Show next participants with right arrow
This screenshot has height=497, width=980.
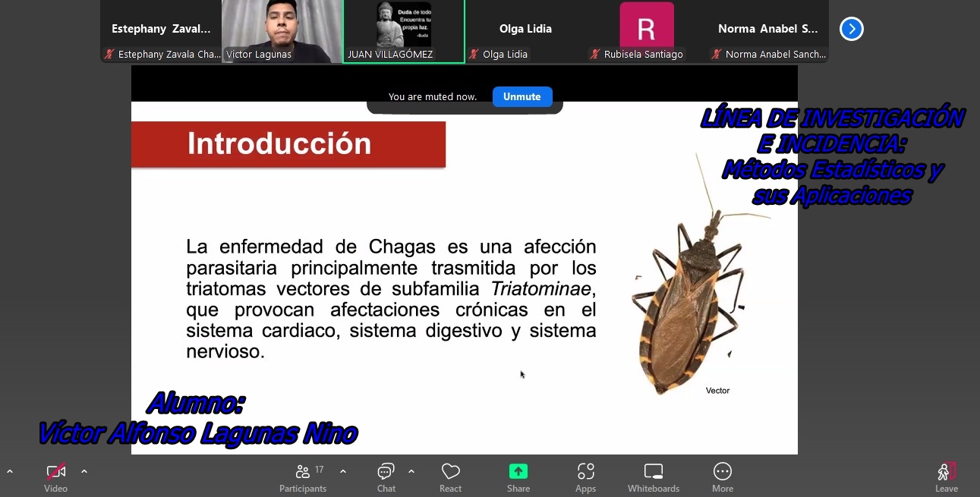click(x=851, y=29)
